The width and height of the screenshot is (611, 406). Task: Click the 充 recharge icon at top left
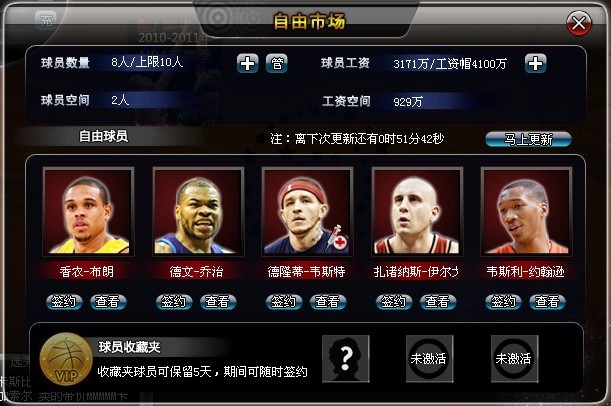tap(46, 19)
